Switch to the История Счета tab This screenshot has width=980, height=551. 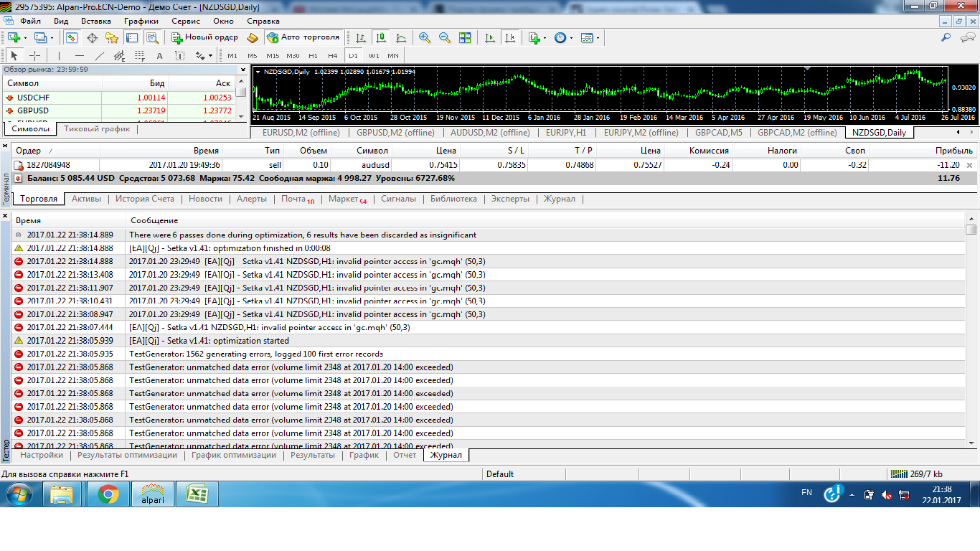pyautogui.click(x=145, y=199)
